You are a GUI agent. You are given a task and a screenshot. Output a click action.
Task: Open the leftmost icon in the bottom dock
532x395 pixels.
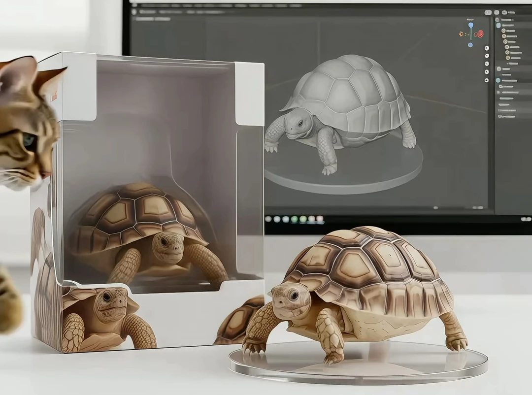click(268, 219)
